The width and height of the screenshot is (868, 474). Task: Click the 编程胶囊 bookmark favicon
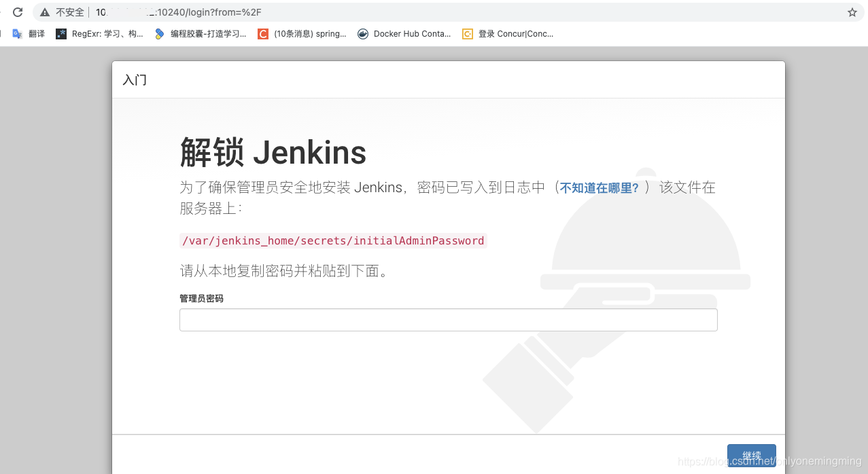pyautogui.click(x=160, y=33)
